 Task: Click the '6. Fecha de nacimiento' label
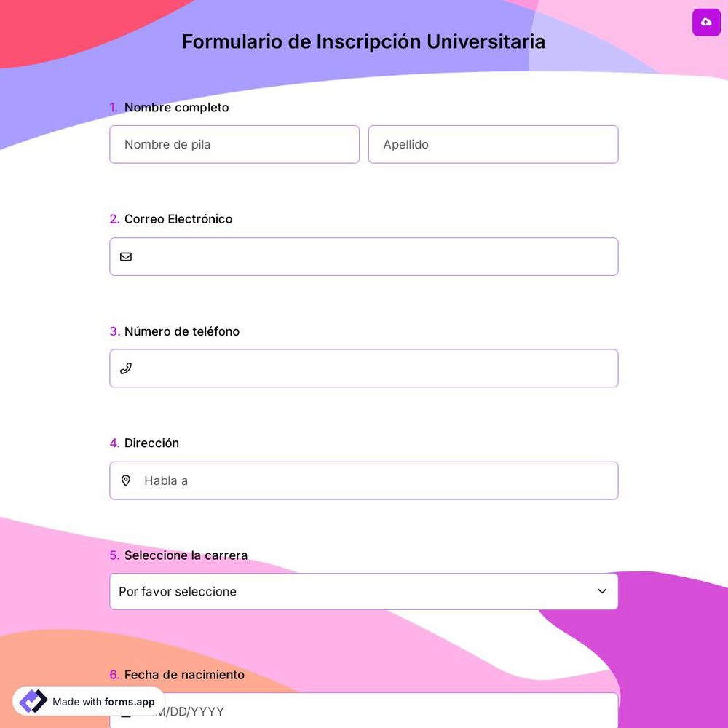click(x=177, y=674)
